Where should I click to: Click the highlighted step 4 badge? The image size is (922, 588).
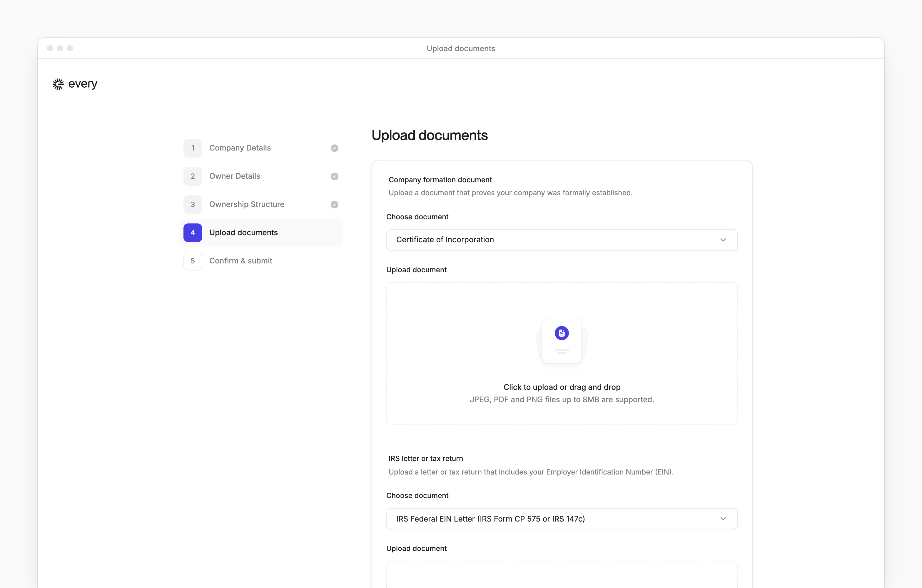pyautogui.click(x=193, y=233)
